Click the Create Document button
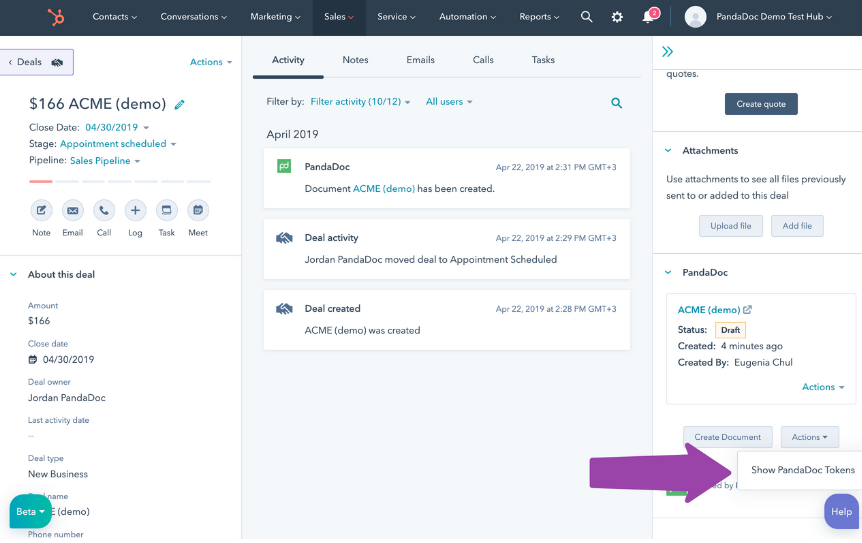 [x=727, y=437]
